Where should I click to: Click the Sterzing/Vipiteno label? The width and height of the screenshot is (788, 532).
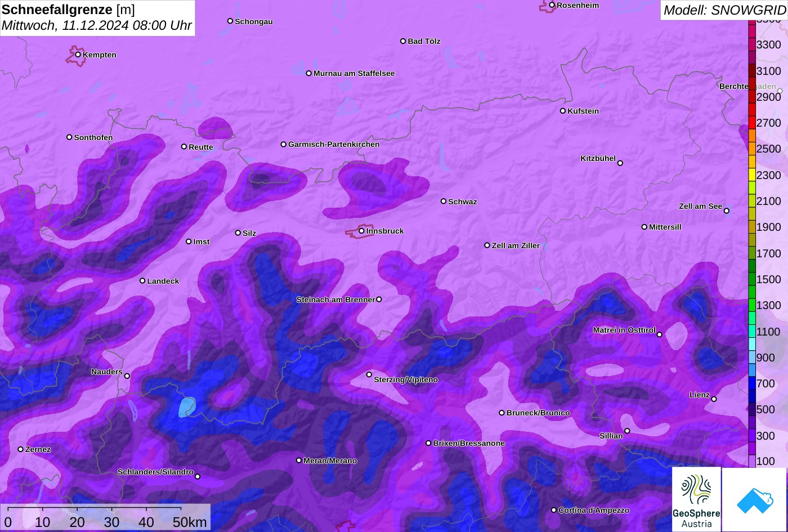pyautogui.click(x=406, y=379)
